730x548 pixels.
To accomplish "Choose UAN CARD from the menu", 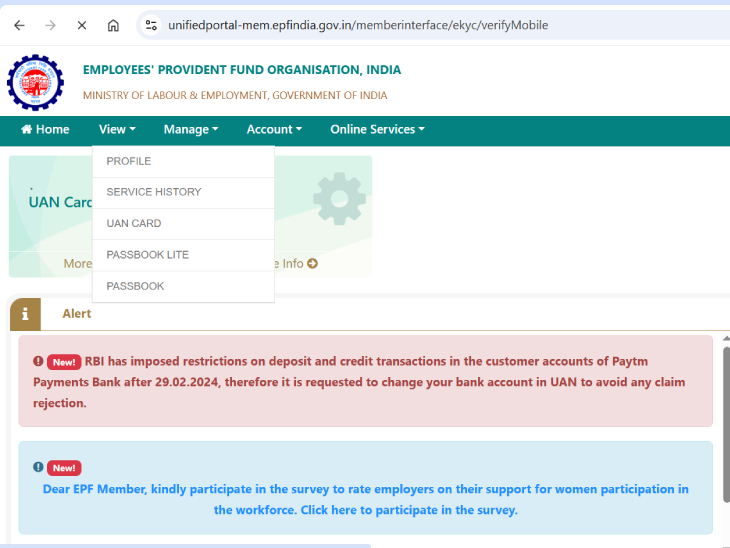I will point(134,224).
